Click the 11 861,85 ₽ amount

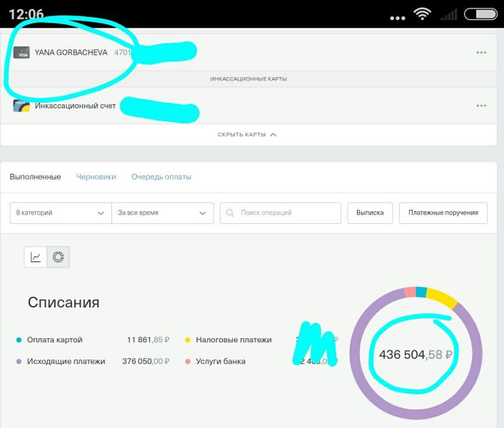pyautogui.click(x=148, y=340)
